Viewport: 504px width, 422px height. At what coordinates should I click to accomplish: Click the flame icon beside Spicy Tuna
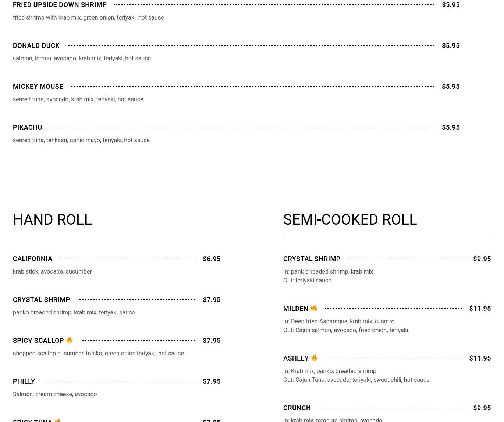point(58,420)
